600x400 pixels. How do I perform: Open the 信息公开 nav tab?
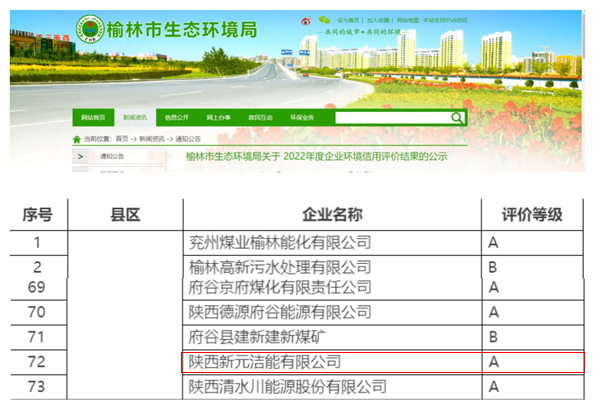click(176, 118)
